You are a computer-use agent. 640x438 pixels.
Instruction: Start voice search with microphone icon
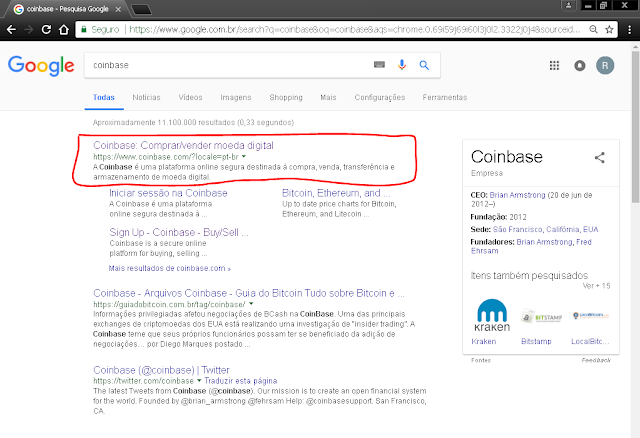tap(402, 65)
